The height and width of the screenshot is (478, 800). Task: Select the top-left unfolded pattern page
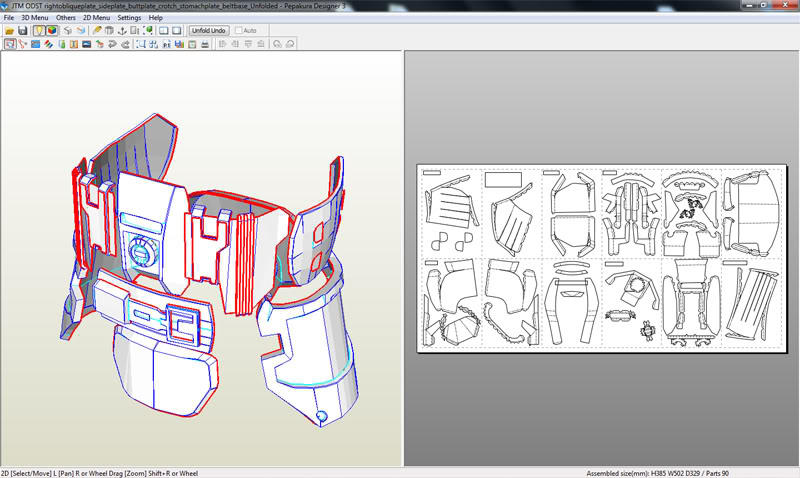coord(451,213)
